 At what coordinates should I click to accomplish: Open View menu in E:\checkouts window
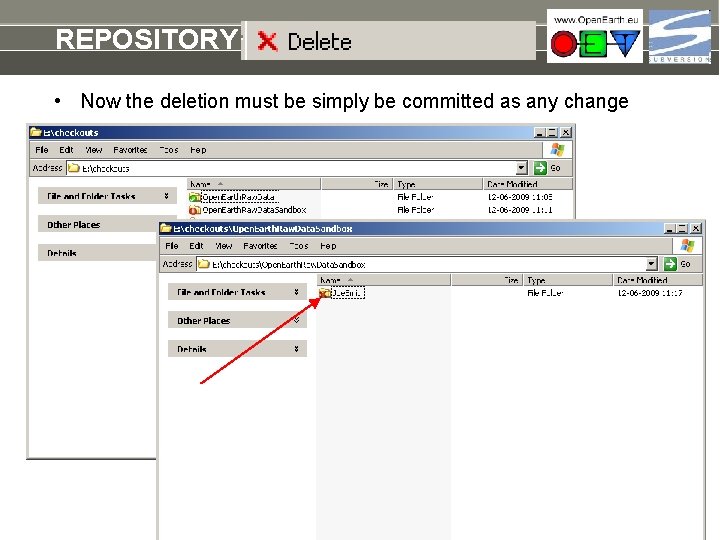click(x=94, y=150)
